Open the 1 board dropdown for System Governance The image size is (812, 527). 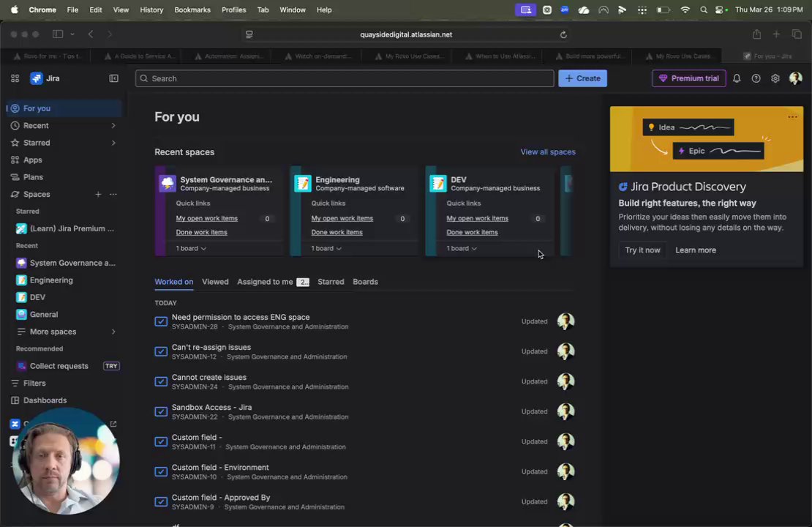[x=191, y=248]
